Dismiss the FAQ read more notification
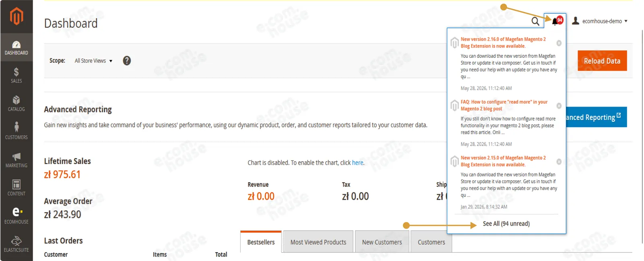 click(x=559, y=106)
